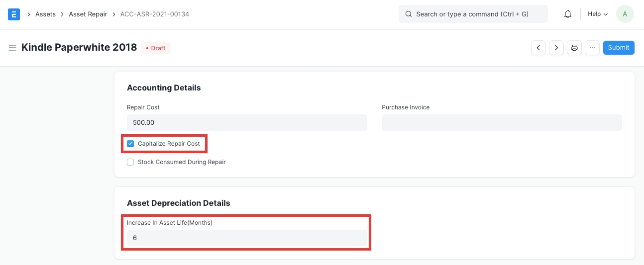Click the search magnifier icon

pos(408,14)
